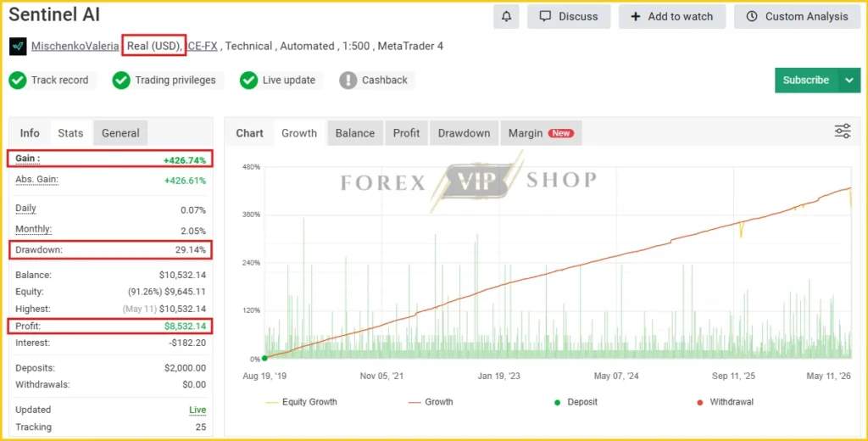Click the Daily label
Screen dimensions: 868x441
(25, 209)
